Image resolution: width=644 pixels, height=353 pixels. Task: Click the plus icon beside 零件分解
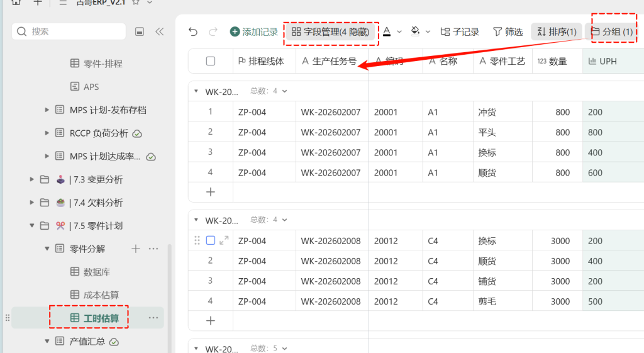(136, 249)
